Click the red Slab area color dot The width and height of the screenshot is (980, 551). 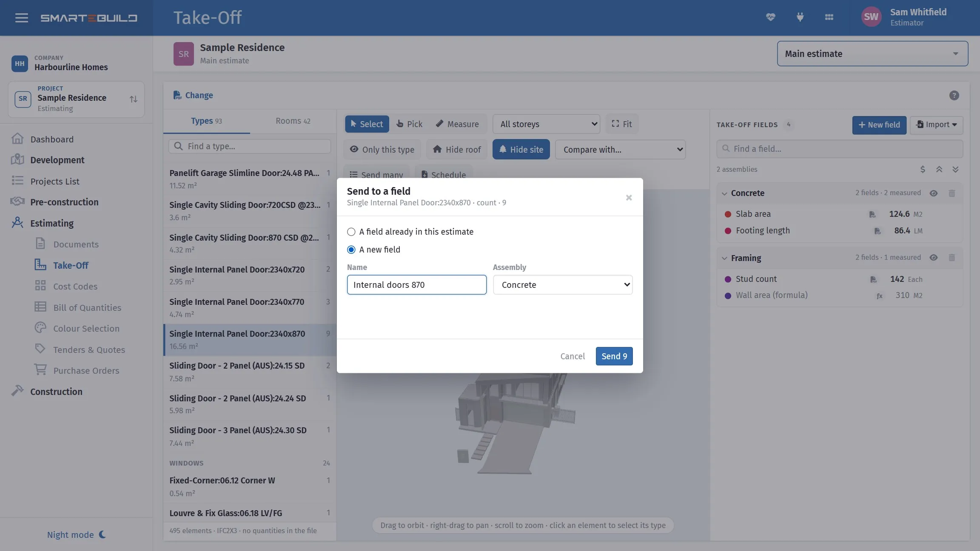point(728,214)
